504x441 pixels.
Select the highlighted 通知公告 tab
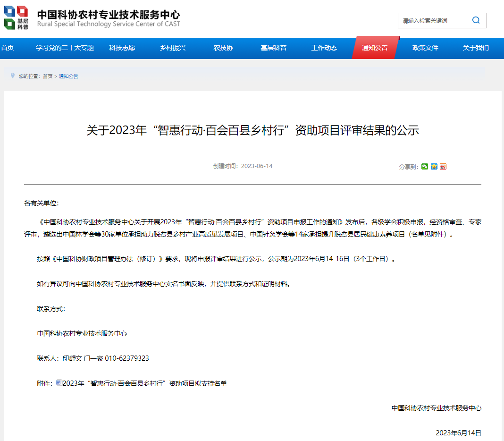[x=375, y=48]
